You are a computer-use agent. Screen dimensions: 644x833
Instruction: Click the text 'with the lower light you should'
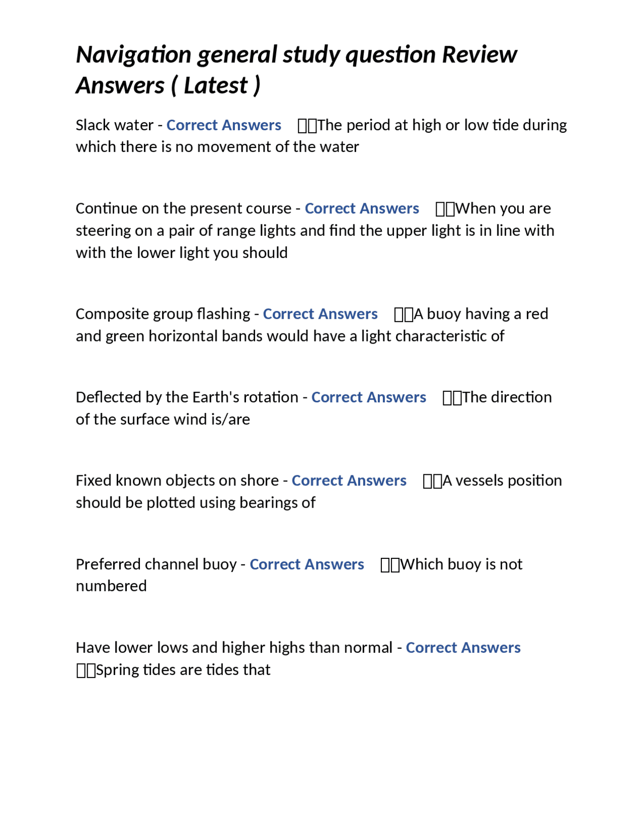(182, 253)
